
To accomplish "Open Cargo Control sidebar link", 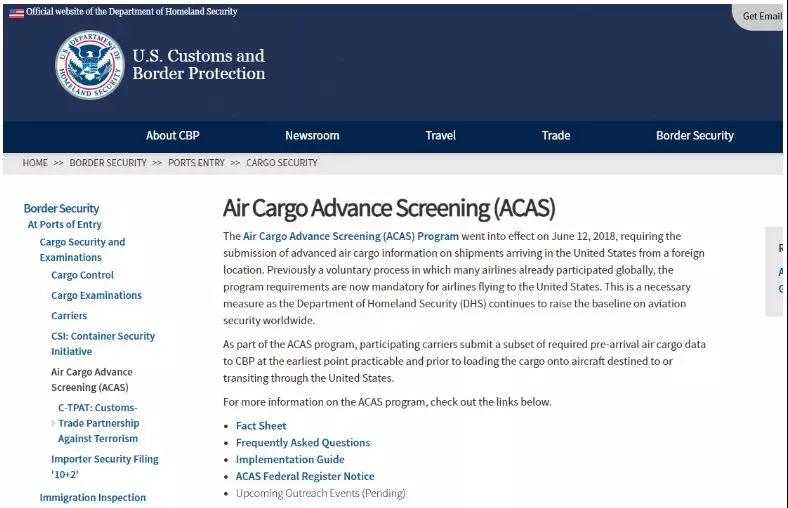I will [82, 275].
